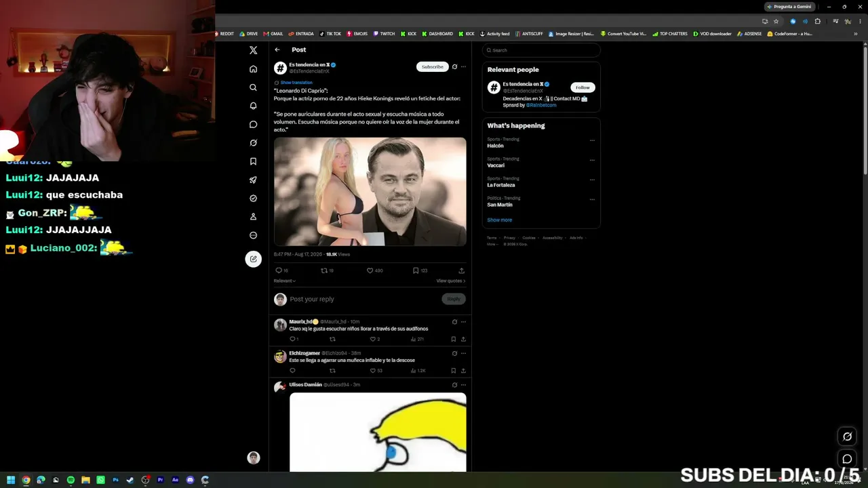The width and height of the screenshot is (868, 488).
Task: Bookmark this page with star icon
Action: tap(776, 21)
